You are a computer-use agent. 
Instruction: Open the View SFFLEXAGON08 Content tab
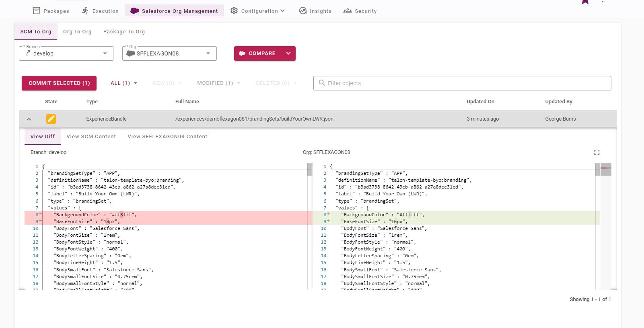(167, 137)
